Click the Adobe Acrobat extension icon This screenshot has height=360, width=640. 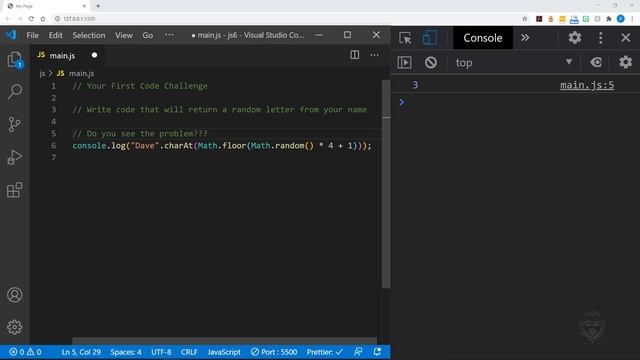coord(539,19)
